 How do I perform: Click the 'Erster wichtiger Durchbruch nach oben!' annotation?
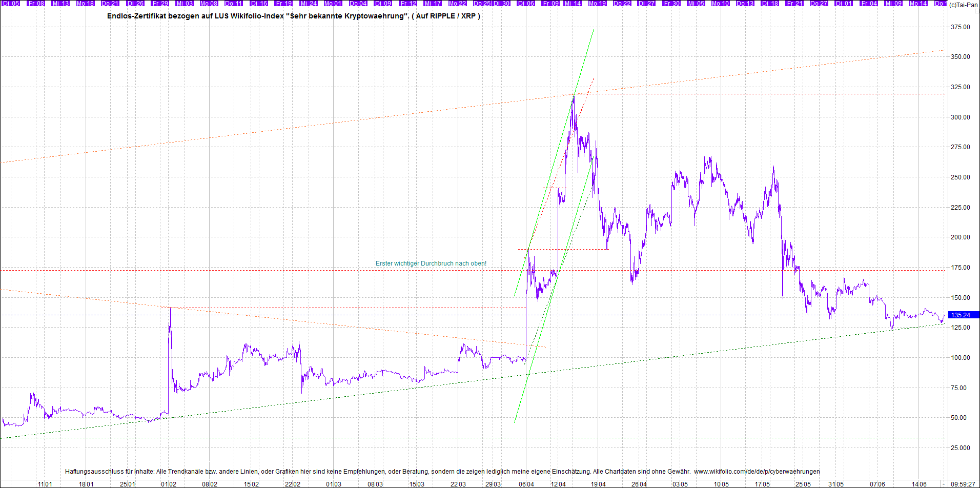(431, 263)
